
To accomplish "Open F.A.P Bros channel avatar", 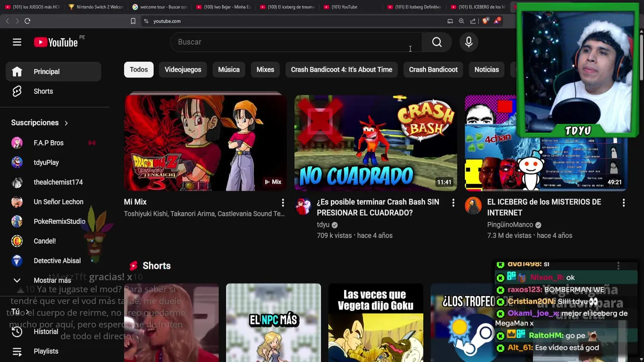I will (17, 143).
